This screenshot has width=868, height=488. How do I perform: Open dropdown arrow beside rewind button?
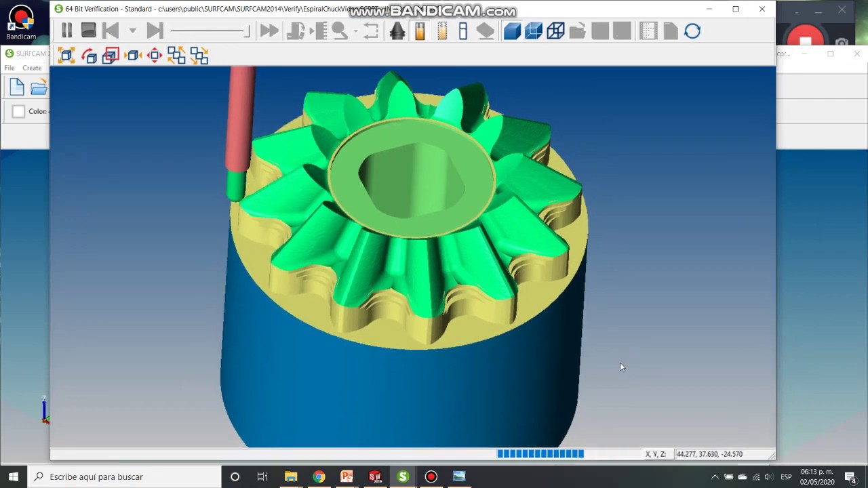(132, 31)
